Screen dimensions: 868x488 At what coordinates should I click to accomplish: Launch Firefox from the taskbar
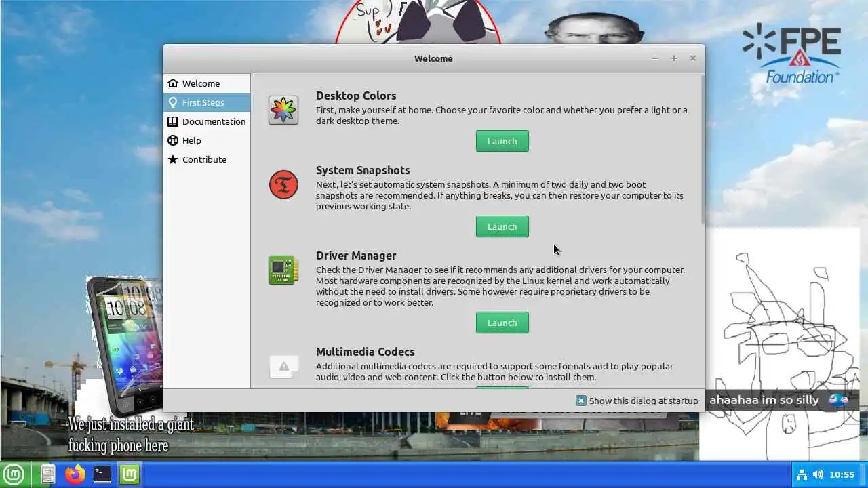(75, 474)
